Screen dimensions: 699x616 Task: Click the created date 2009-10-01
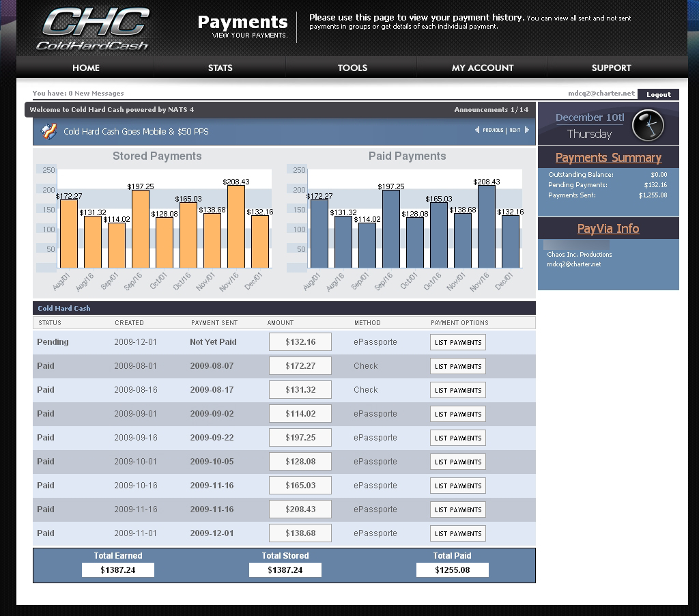click(x=136, y=461)
